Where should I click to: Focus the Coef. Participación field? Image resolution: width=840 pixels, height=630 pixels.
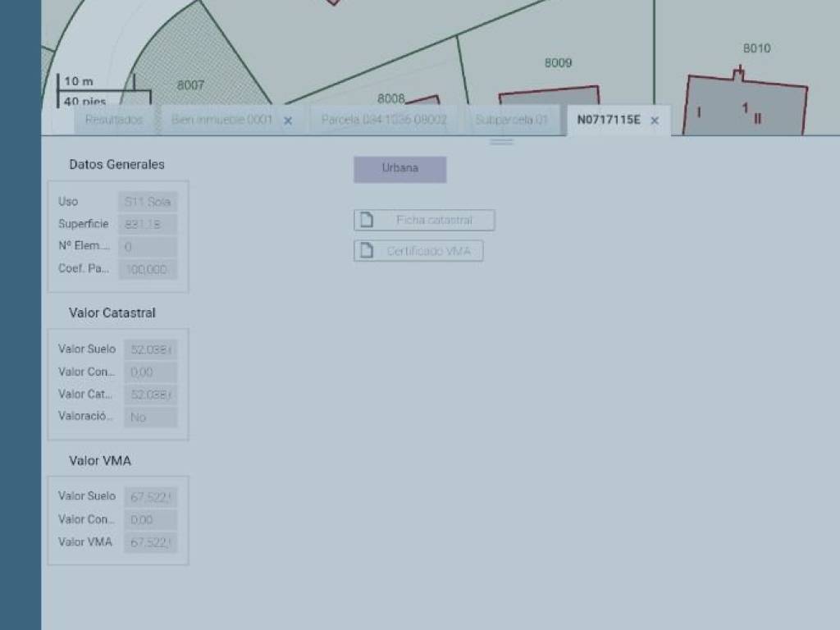tap(148, 269)
